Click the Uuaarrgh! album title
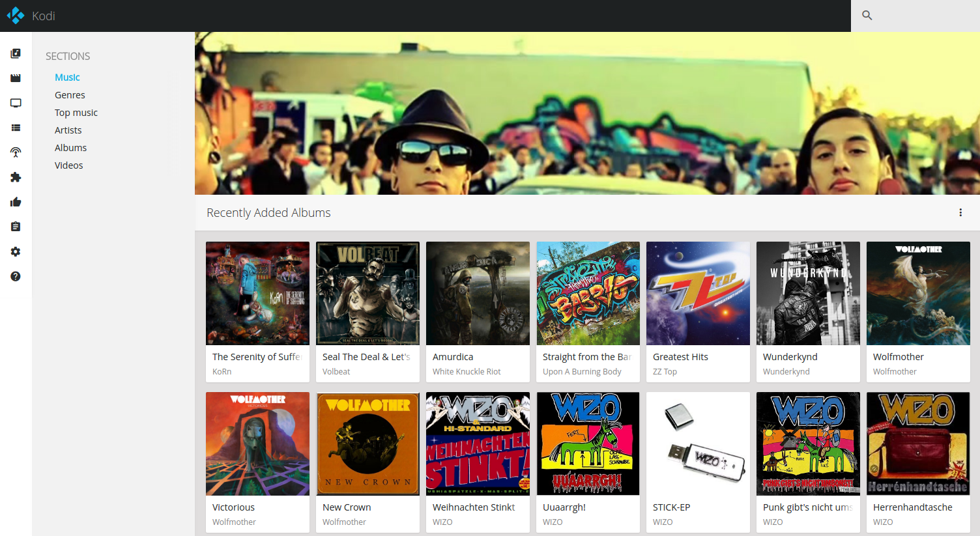 tap(564, 507)
